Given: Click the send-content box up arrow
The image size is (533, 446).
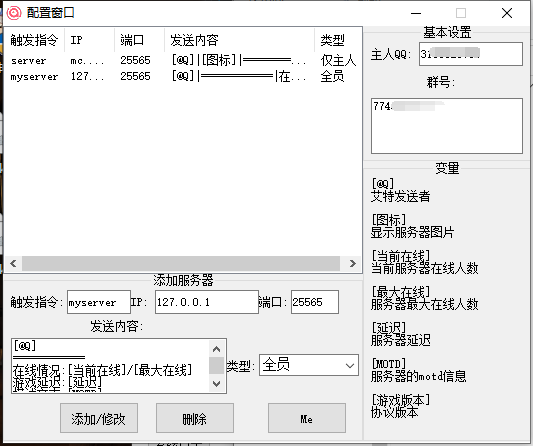Looking at the screenshot, I should coord(217,349).
